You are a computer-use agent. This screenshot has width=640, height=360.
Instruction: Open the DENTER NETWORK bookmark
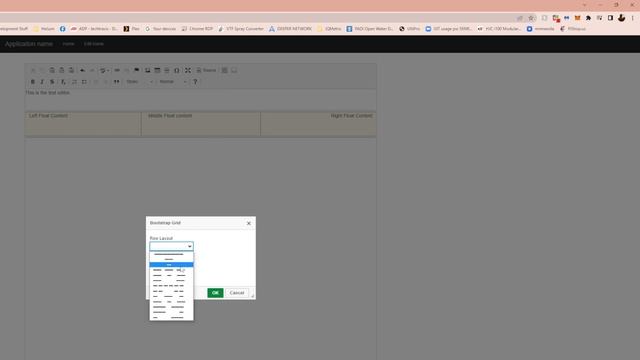[x=291, y=29]
